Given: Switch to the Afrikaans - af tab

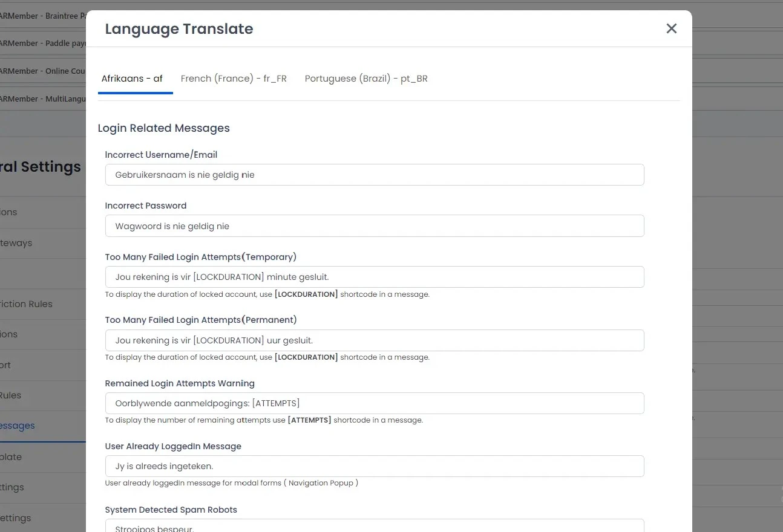Looking at the screenshot, I should pyautogui.click(x=132, y=79).
